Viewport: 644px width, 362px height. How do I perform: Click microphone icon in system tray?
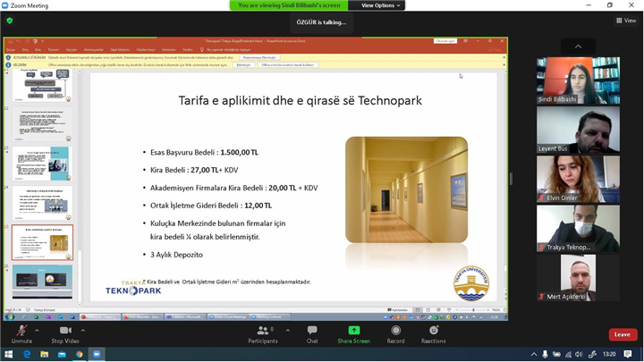point(545,354)
